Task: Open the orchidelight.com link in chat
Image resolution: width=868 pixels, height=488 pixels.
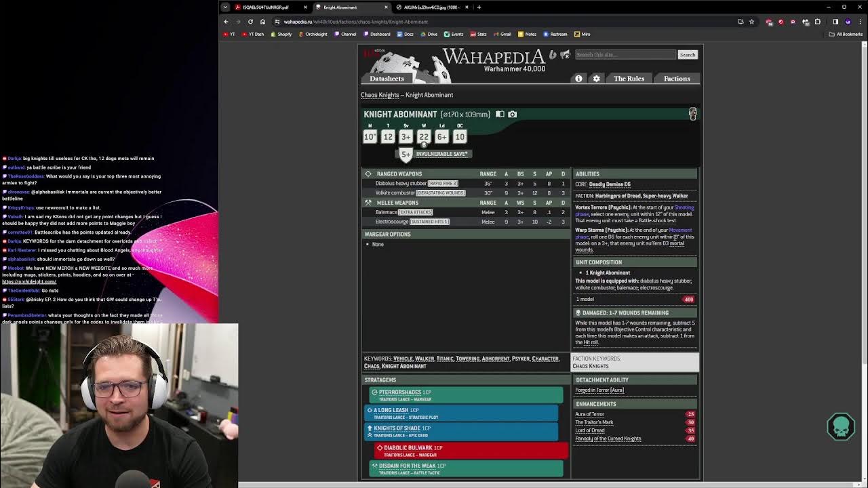Action: coord(29,281)
